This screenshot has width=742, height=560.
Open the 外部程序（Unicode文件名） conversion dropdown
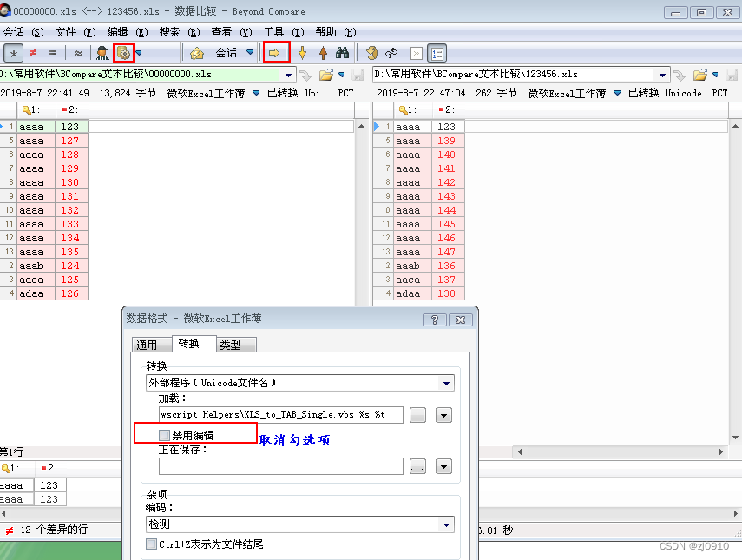446,382
